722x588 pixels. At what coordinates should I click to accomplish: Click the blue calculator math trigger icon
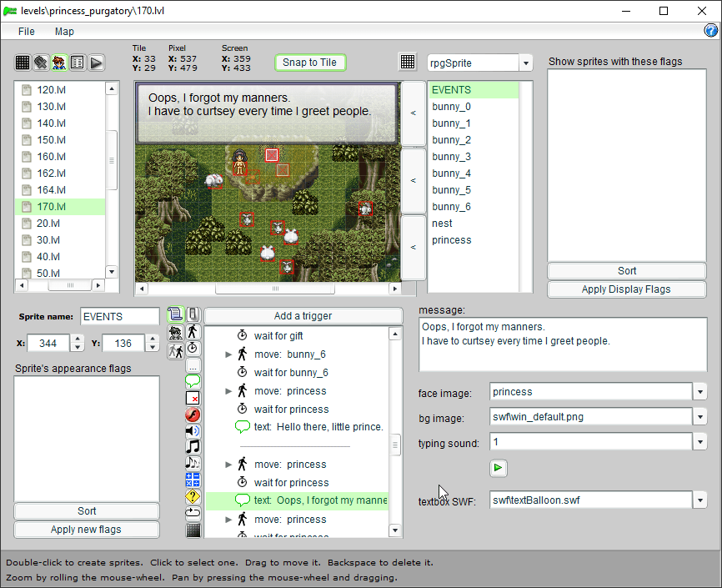pyautogui.click(x=193, y=480)
